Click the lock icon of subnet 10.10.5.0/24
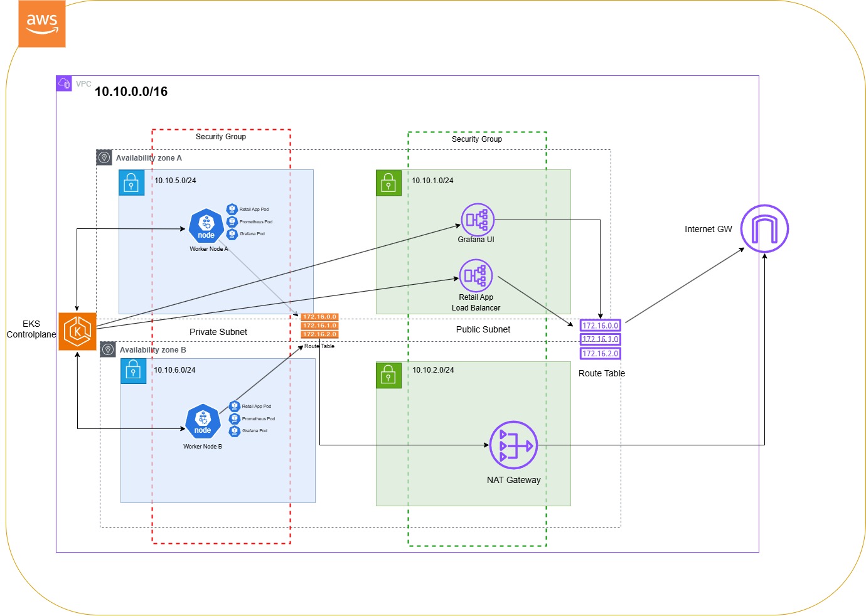Screen dimensions: 866x616 pyautogui.click(x=131, y=183)
